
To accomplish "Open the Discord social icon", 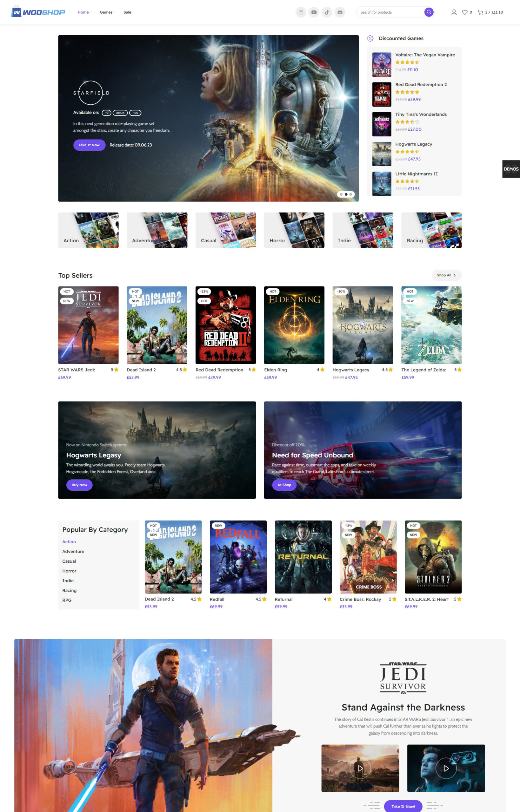I will point(340,12).
